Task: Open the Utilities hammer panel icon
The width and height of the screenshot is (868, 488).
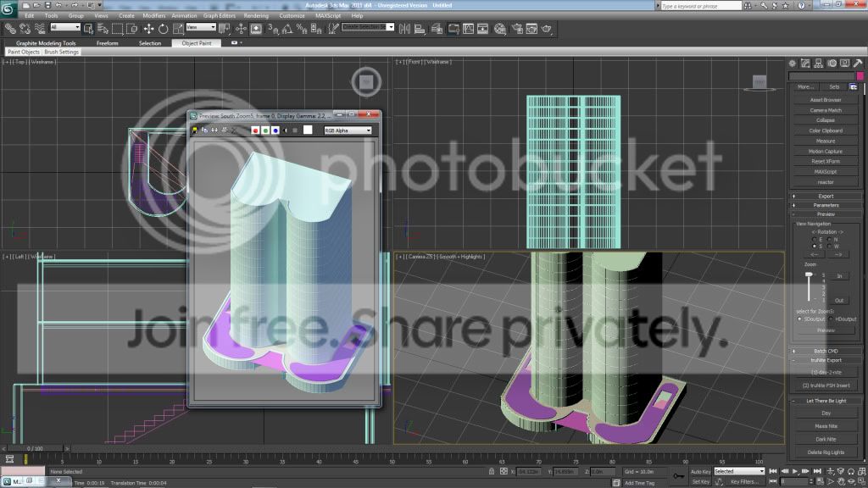Action: pyautogui.click(x=858, y=64)
